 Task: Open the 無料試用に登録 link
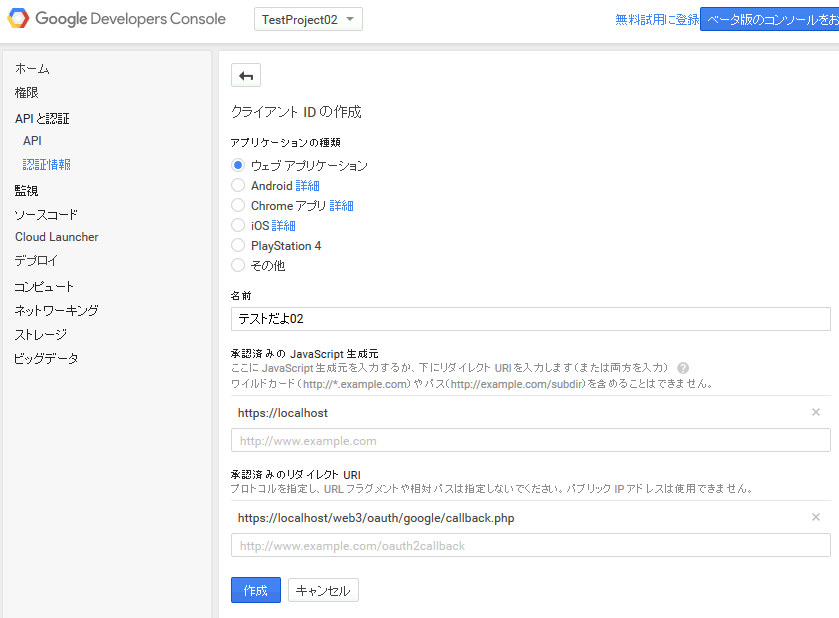tap(657, 20)
